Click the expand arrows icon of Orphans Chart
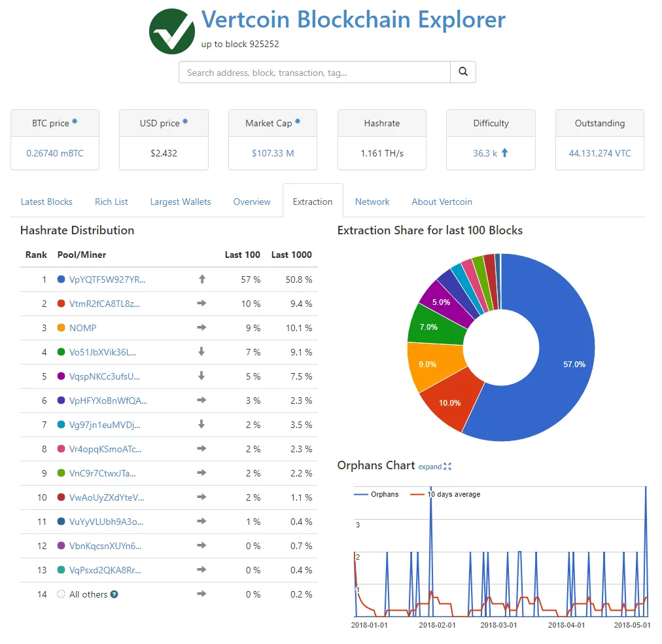This screenshot has width=662, height=644. [447, 466]
